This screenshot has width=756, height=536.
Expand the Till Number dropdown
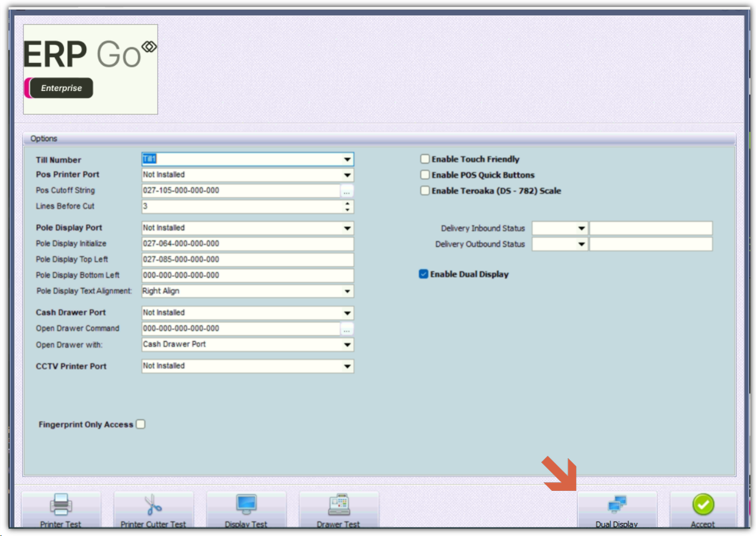click(x=347, y=159)
